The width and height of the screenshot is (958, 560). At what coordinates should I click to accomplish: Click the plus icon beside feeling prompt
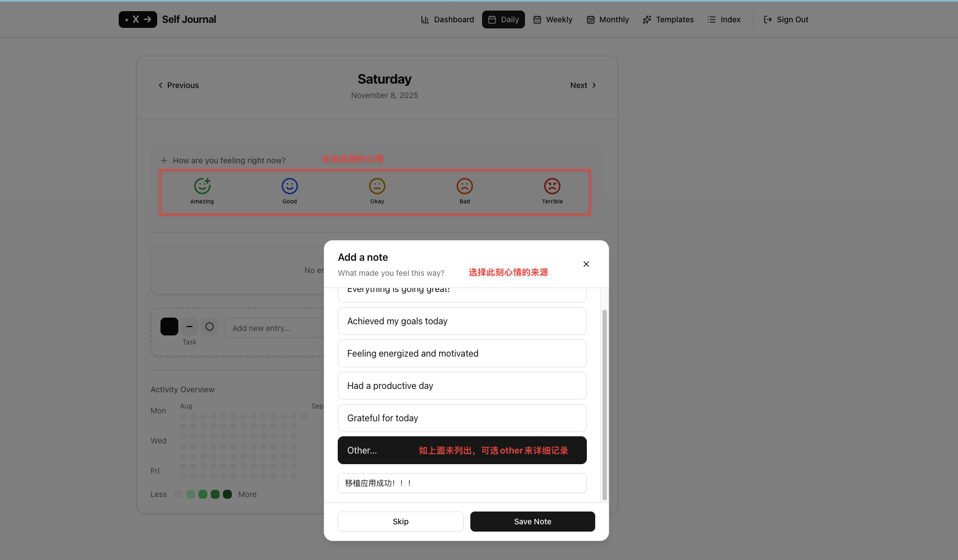point(164,160)
